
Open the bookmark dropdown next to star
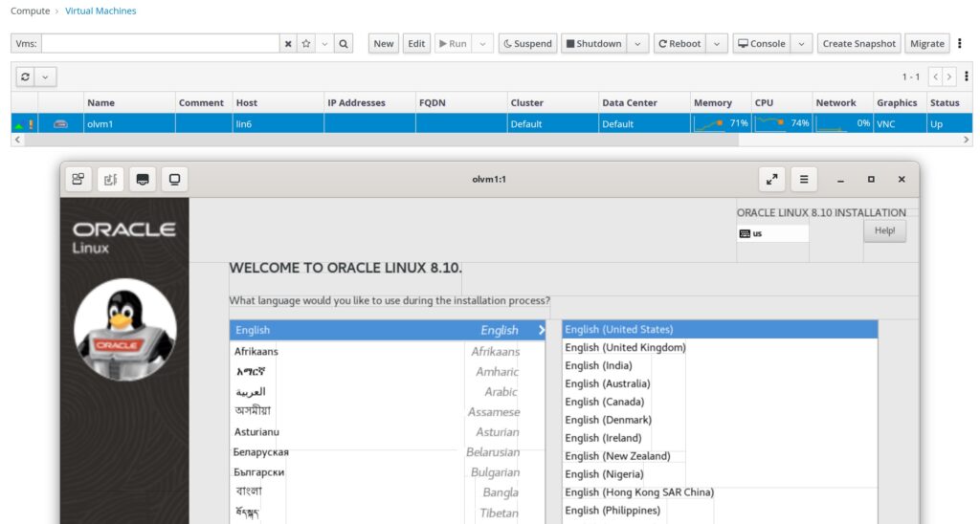(x=324, y=44)
